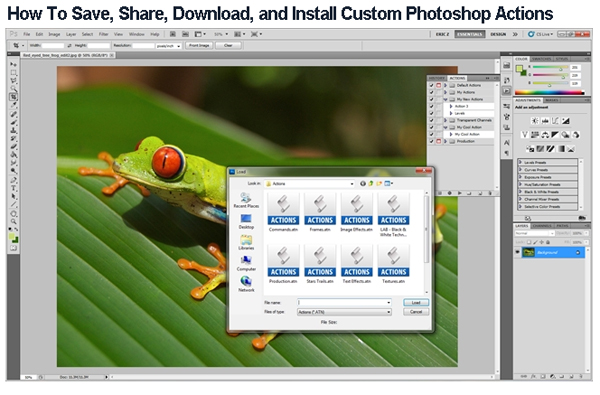The image size is (600, 395).
Task: Expand the Curves Presets list
Action: pos(520,170)
